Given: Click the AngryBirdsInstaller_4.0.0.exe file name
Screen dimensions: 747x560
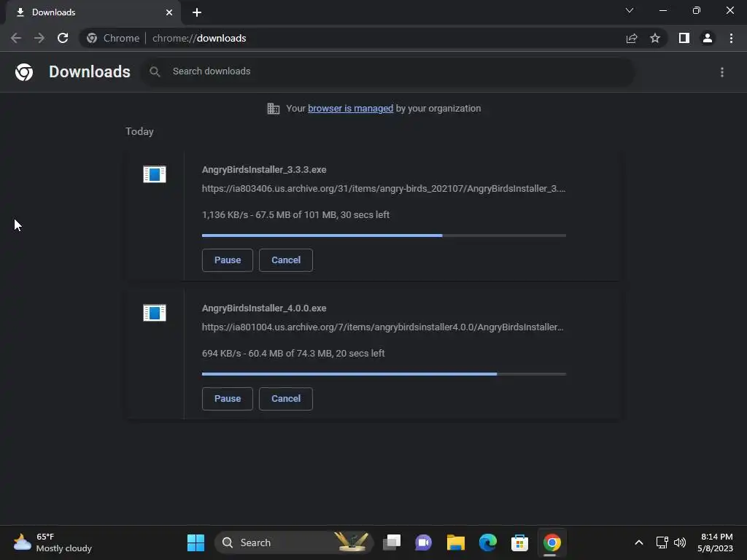Looking at the screenshot, I should [x=264, y=308].
